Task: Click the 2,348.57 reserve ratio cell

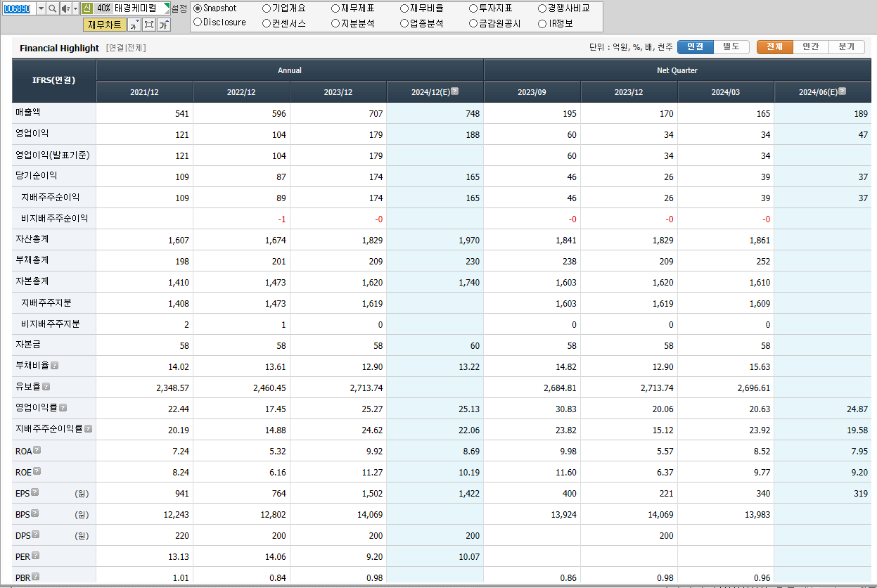Action: (x=144, y=388)
